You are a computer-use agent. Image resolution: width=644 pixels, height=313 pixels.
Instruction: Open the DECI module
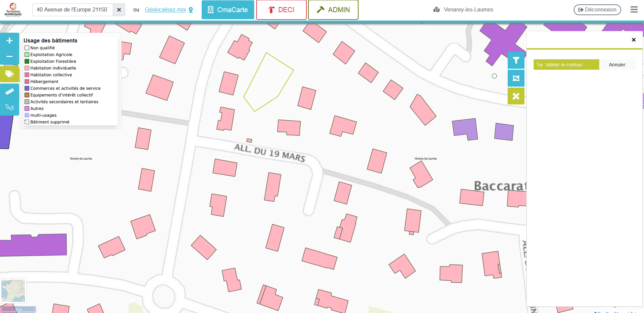(281, 10)
